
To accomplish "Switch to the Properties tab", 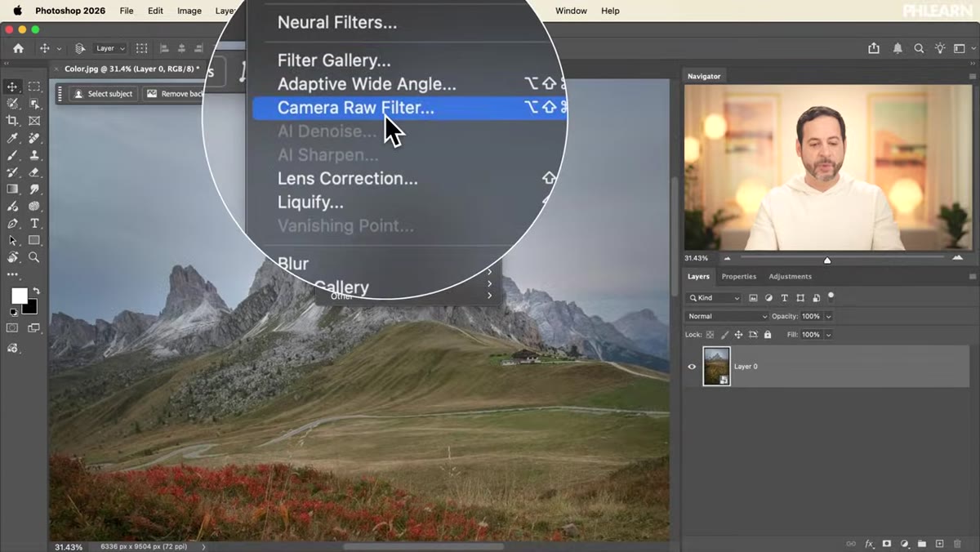I will coord(739,277).
